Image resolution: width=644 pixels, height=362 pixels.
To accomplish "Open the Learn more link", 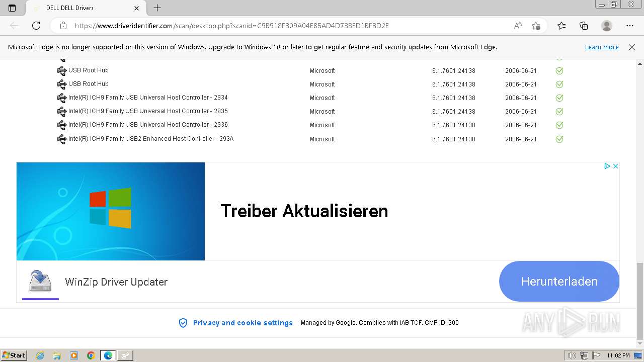I will coord(602,47).
